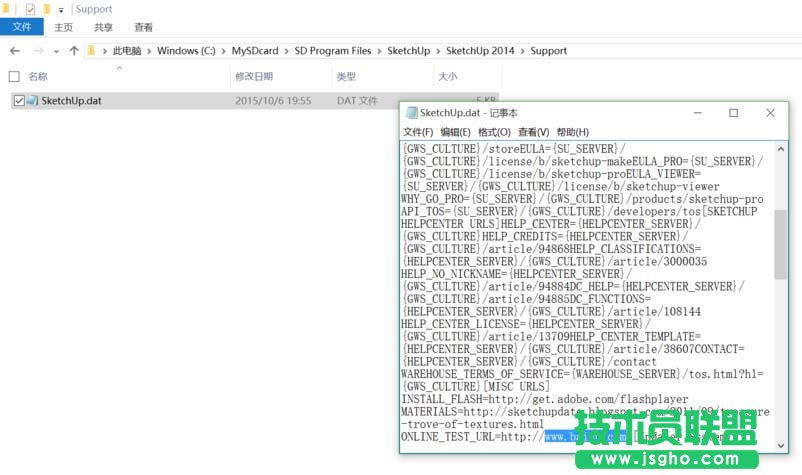Sort files by 大小 column
This screenshot has width=802, height=475.
(x=448, y=77)
